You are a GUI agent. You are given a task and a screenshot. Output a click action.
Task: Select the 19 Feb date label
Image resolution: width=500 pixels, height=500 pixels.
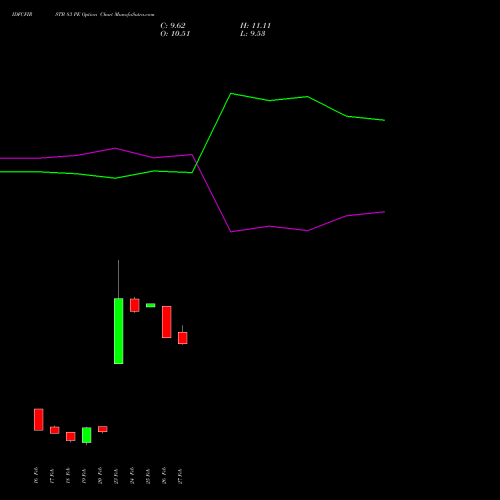click(x=84, y=475)
